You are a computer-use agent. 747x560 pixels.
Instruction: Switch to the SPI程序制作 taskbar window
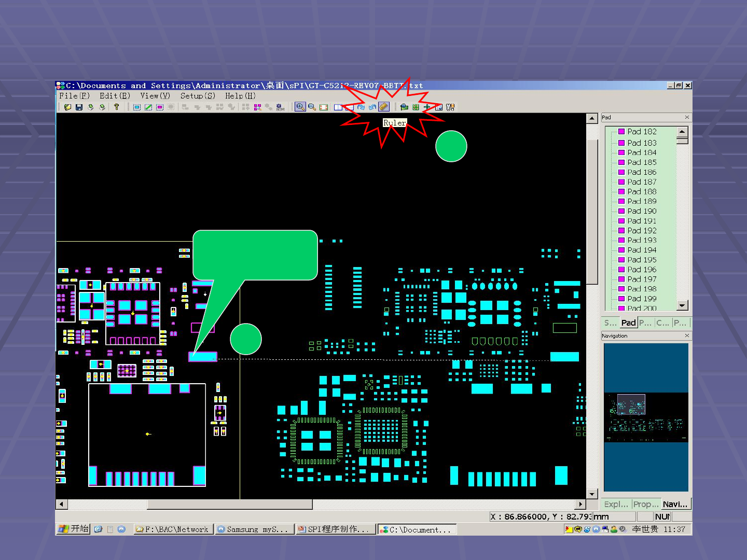point(335,529)
